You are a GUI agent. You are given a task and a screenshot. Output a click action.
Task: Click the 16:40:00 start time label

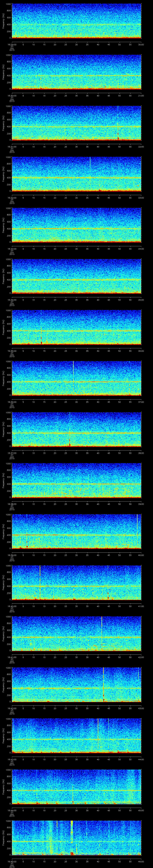(x=12, y=606)
